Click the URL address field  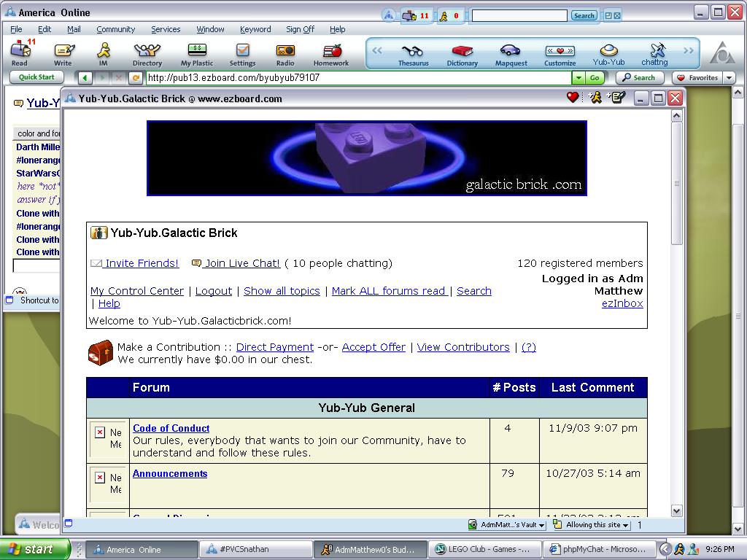pos(359,77)
